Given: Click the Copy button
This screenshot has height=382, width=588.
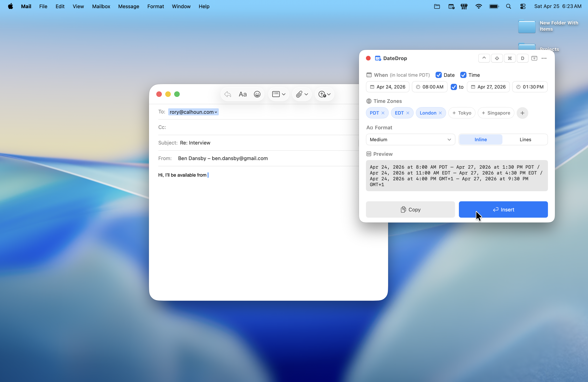Looking at the screenshot, I should pos(410,209).
